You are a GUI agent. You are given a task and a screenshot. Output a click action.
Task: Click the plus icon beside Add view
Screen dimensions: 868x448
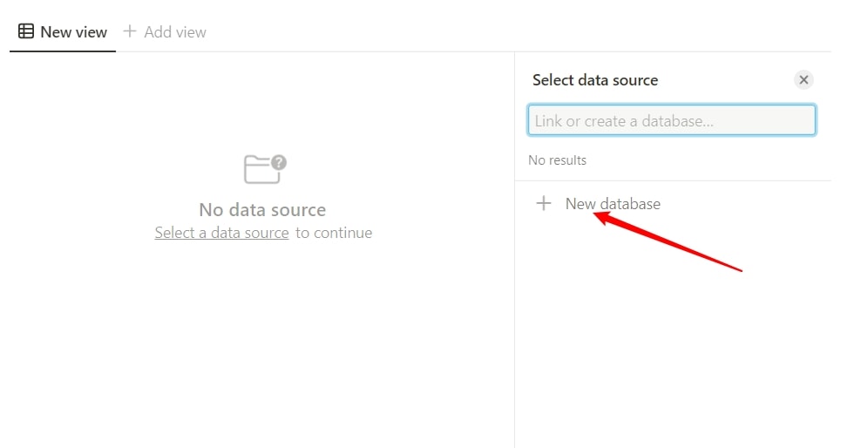click(x=130, y=31)
